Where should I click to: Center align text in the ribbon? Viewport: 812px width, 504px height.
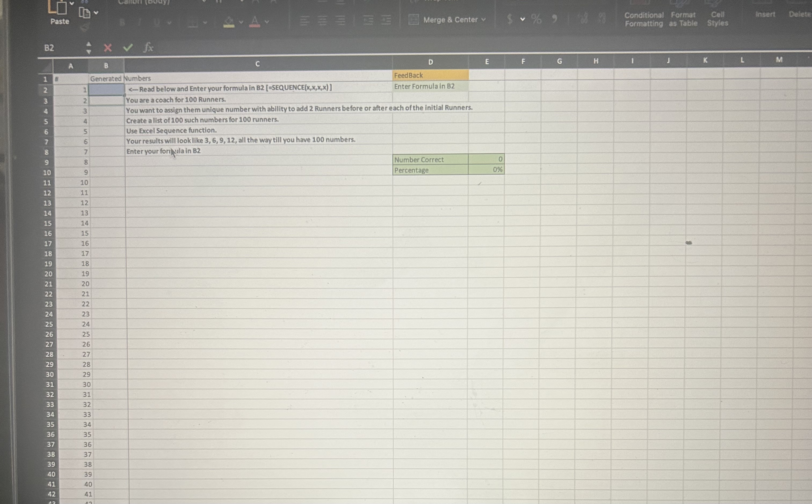point(322,21)
